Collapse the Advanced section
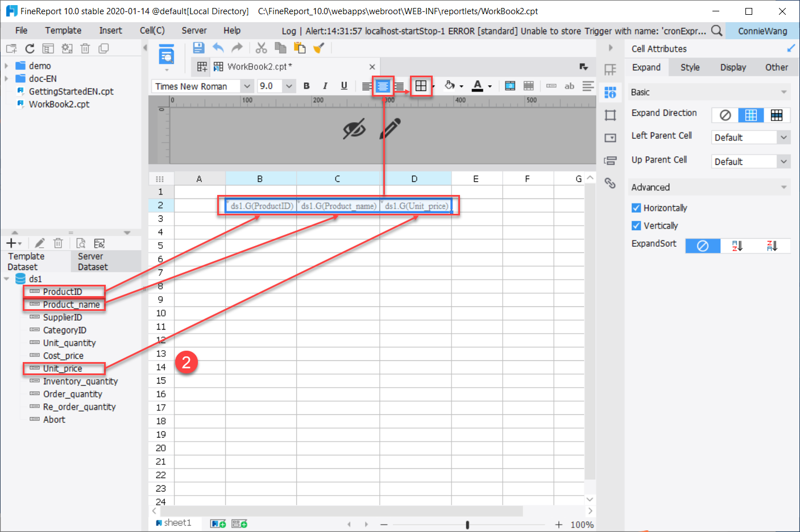 click(x=784, y=187)
